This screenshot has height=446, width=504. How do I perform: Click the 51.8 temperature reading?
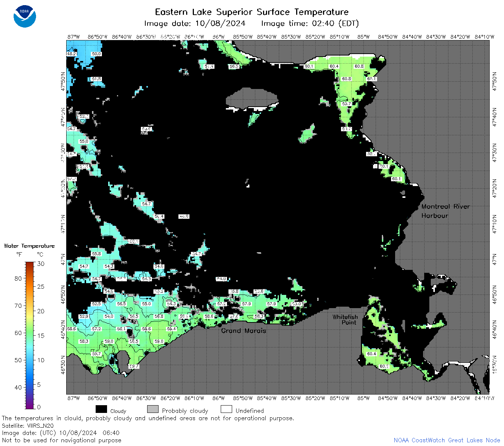click(x=96, y=79)
